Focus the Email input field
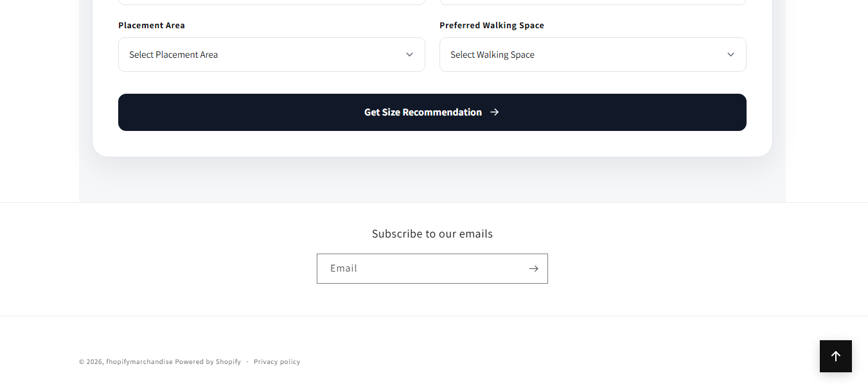The height and width of the screenshot is (389, 868). pyautogui.click(x=421, y=268)
